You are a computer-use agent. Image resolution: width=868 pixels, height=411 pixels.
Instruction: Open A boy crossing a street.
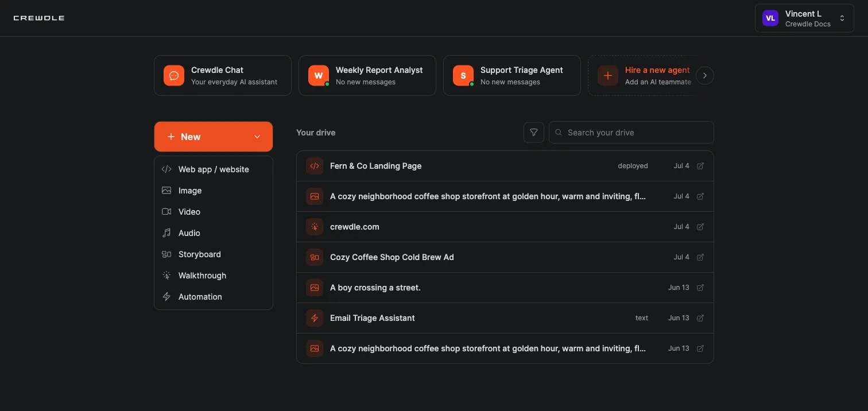pyautogui.click(x=505, y=288)
